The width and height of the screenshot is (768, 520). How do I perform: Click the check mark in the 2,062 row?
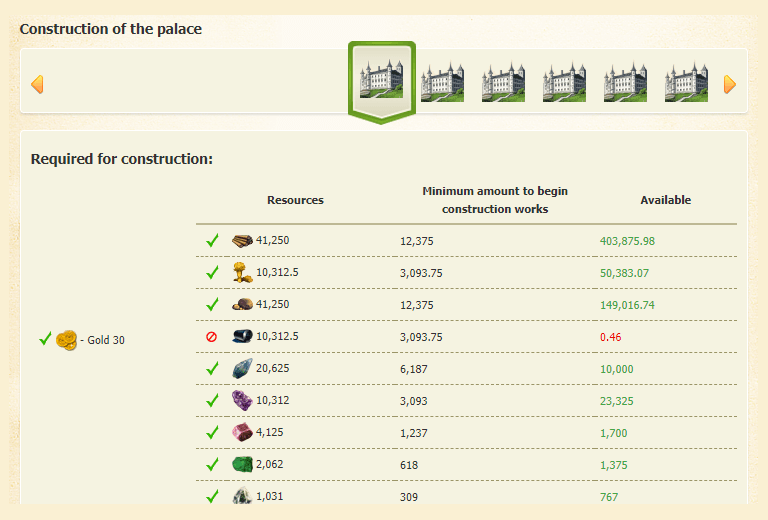click(x=212, y=464)
